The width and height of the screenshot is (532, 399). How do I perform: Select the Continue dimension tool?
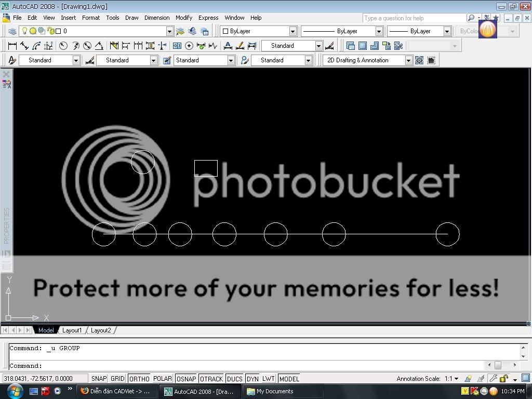138,46
